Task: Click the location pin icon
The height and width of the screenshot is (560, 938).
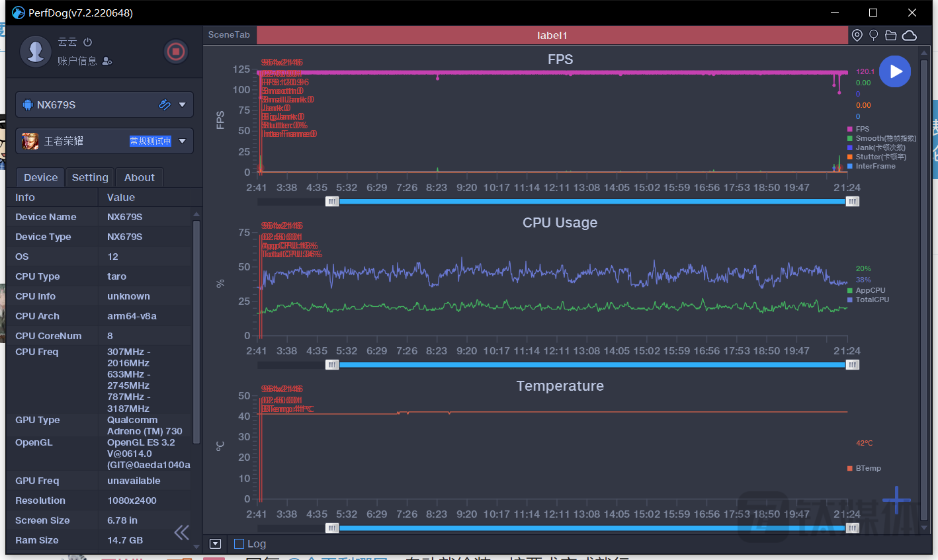Action: pos(857,36)
